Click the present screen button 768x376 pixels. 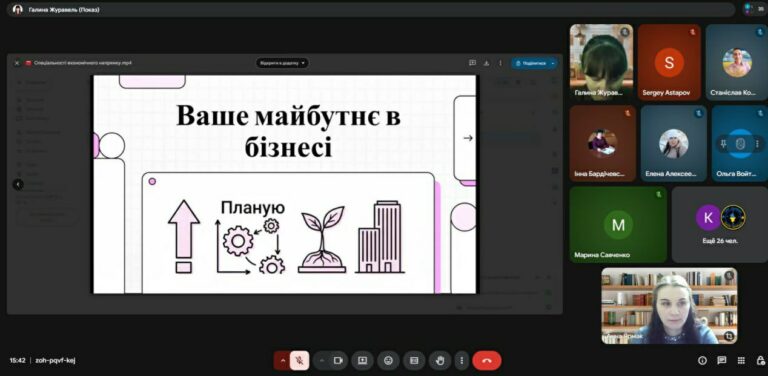(x=362, y=360)
